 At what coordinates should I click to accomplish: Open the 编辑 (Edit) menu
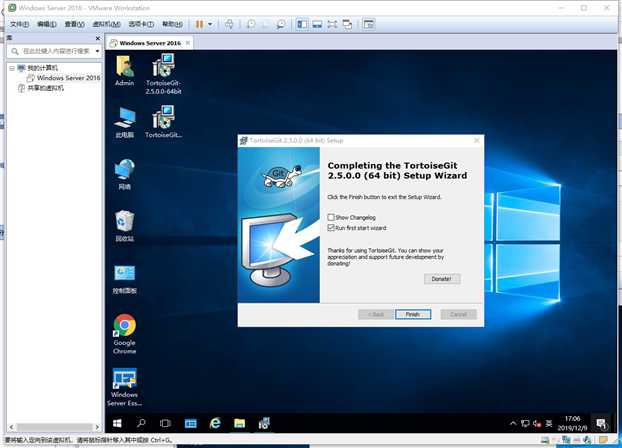[x=47, y=25]
